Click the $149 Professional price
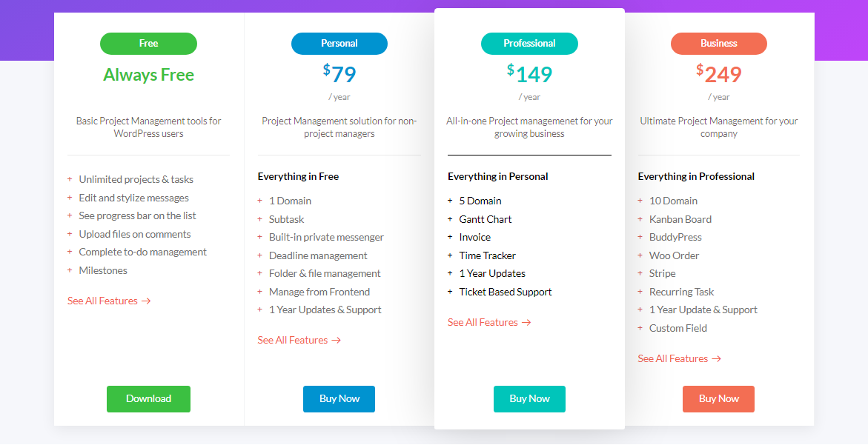Viewport: 868px width, 445px height. tap(529, 74)
